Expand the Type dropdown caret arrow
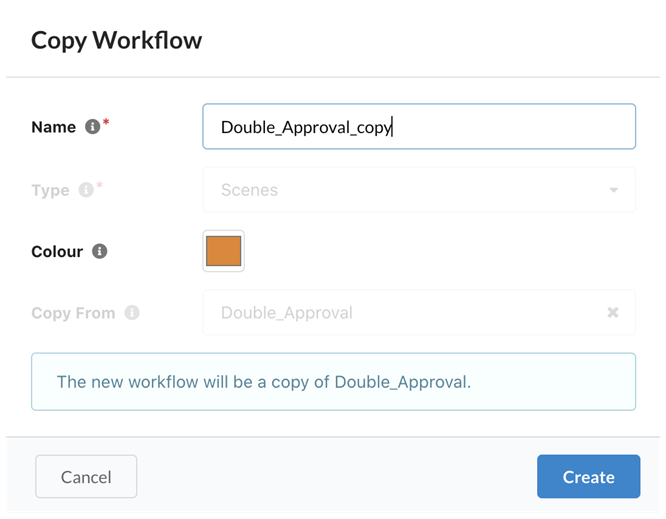 click(x=613, y=190)
